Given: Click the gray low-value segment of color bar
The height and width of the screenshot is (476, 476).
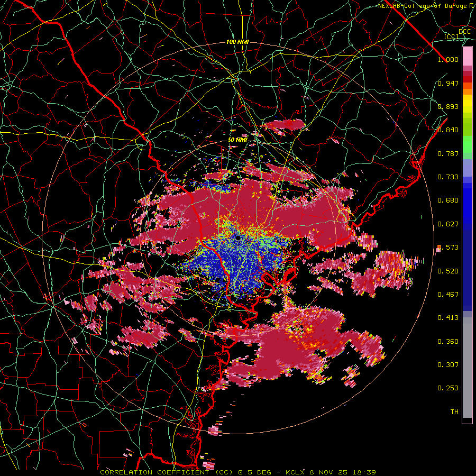Looking at the screenshot, I should point(467,368).
